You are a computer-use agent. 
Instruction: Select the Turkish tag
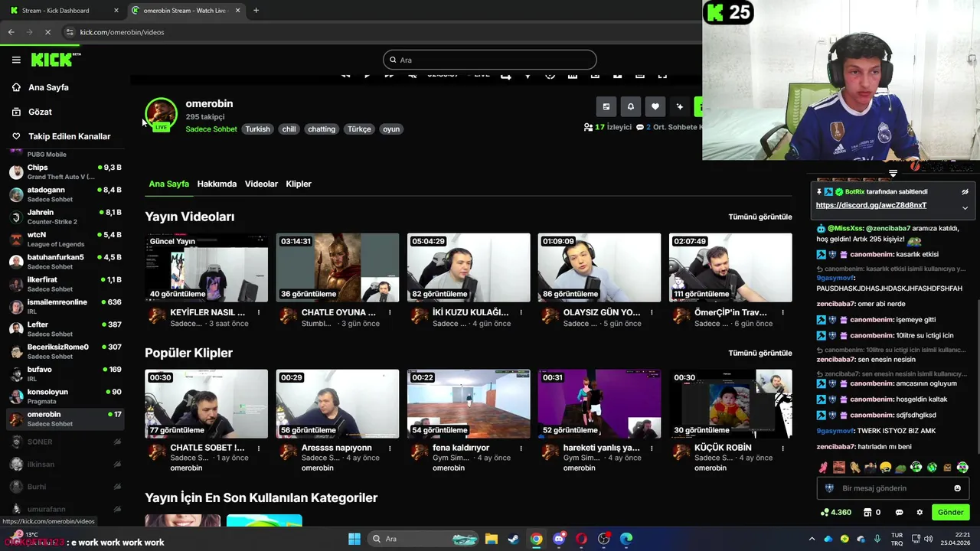click(257, 129)
